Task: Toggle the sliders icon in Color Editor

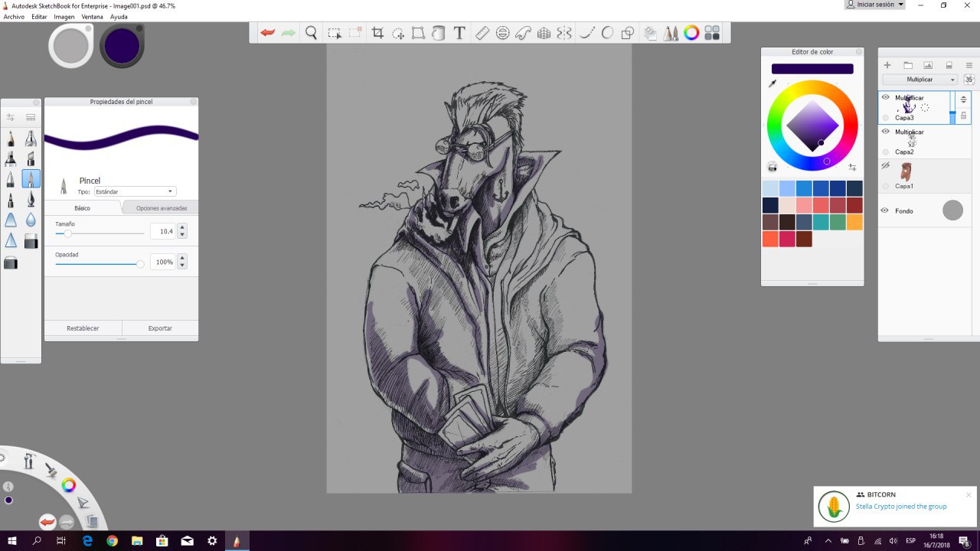Action: pyautogui.click(x=852, y=167)
